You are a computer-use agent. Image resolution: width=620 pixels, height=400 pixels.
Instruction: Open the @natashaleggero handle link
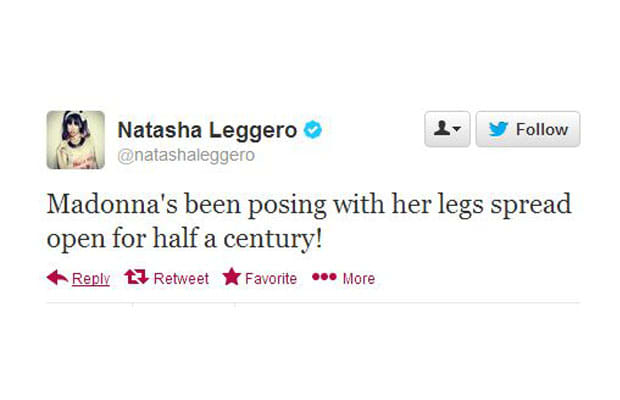coord(186,155)
